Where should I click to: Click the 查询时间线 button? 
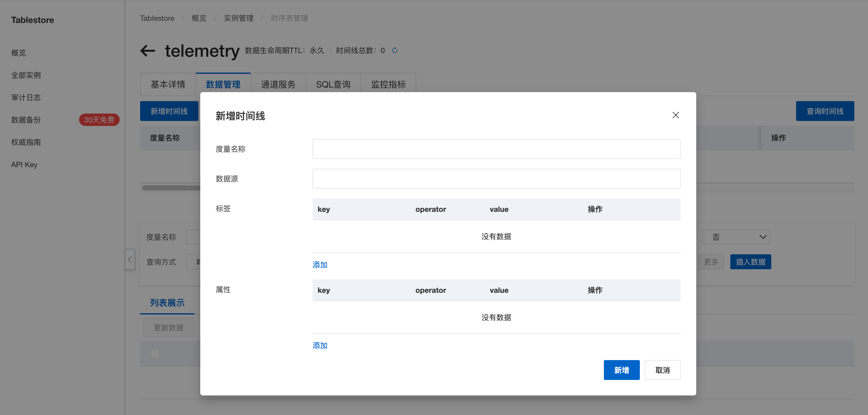(825, 111)
